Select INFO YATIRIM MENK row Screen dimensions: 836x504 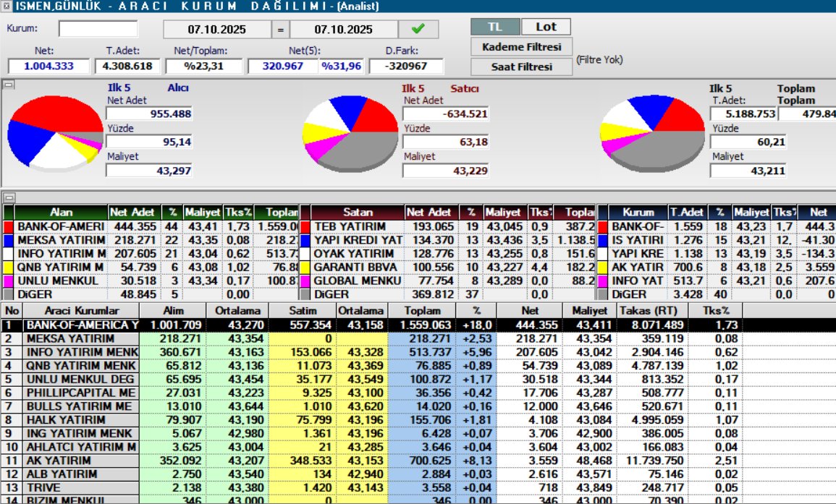418,352
